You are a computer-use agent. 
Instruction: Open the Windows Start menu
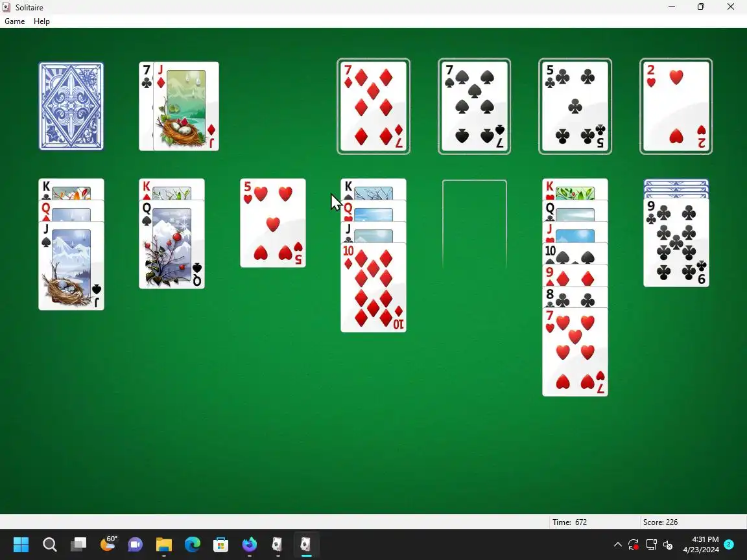pos(21,544)
